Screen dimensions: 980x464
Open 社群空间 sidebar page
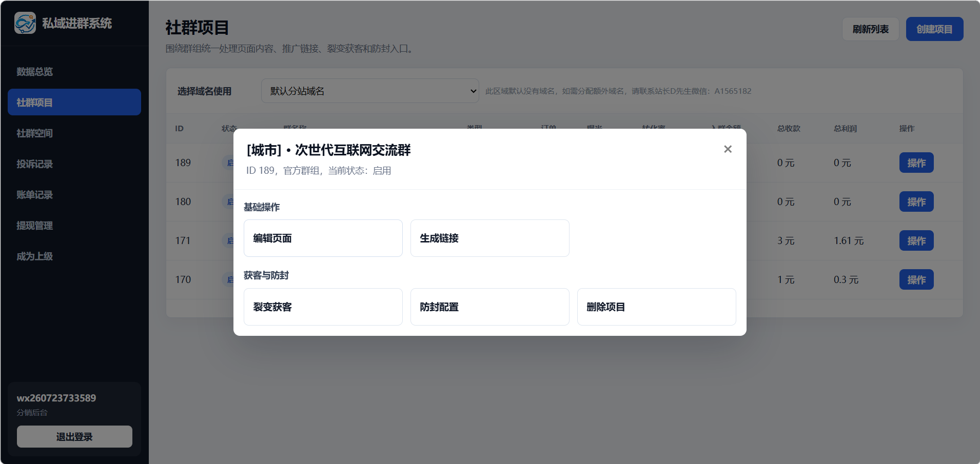click(74, 133)
